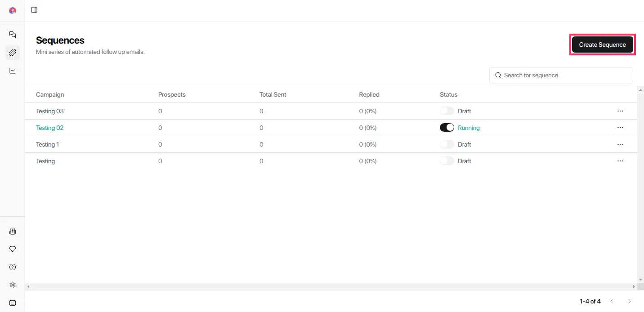644x312 pixels.
Task: Toggle the sidebar panel icon
Action: click(x=34, y=10)
